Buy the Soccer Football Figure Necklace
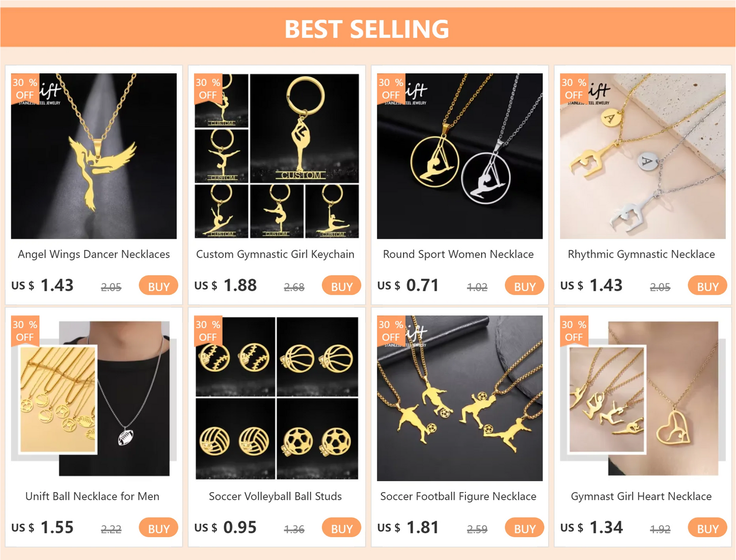Screen dimensions: 736x560 [525, 528]
